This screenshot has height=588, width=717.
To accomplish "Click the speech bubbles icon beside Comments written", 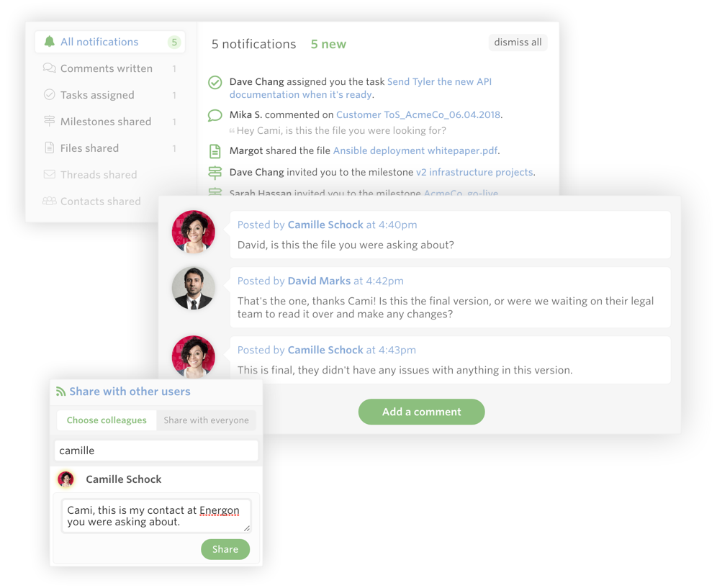I will [x=50, y=68].
